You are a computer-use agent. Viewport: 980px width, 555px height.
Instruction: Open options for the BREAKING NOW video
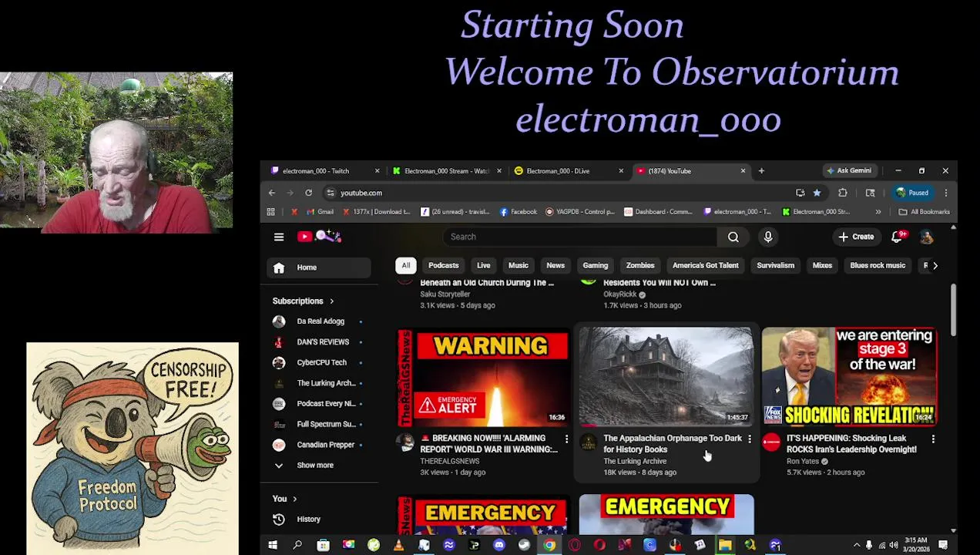[566, 439]
